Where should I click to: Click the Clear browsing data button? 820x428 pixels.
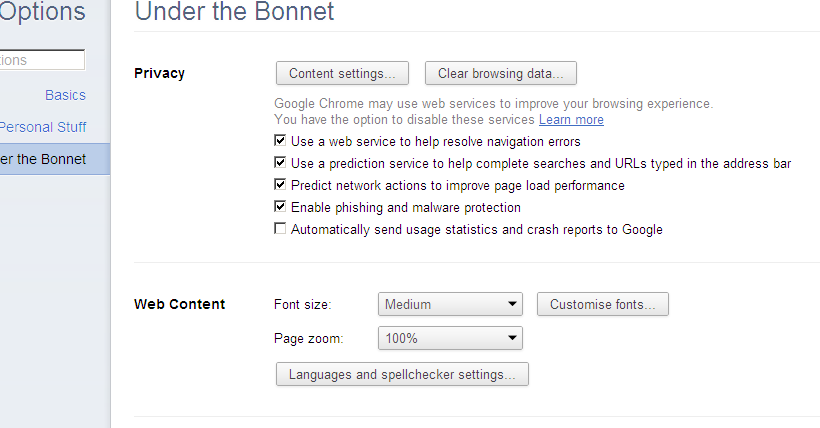tap(500, 73)
